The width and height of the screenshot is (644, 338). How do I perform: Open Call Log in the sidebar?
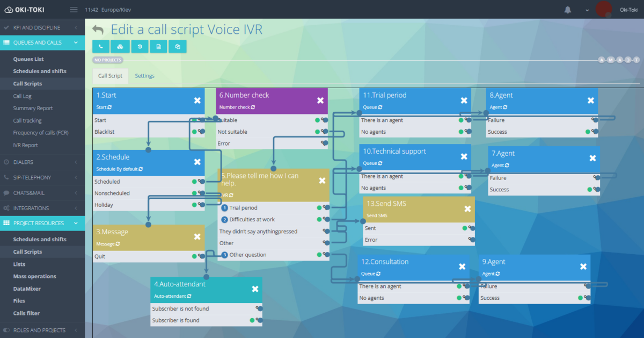point(23,96)
